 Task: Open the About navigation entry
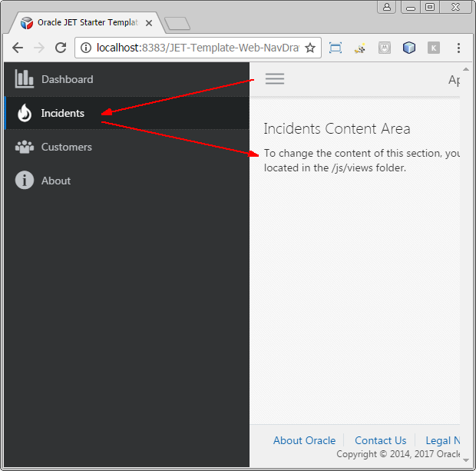[x=127, y=181]
